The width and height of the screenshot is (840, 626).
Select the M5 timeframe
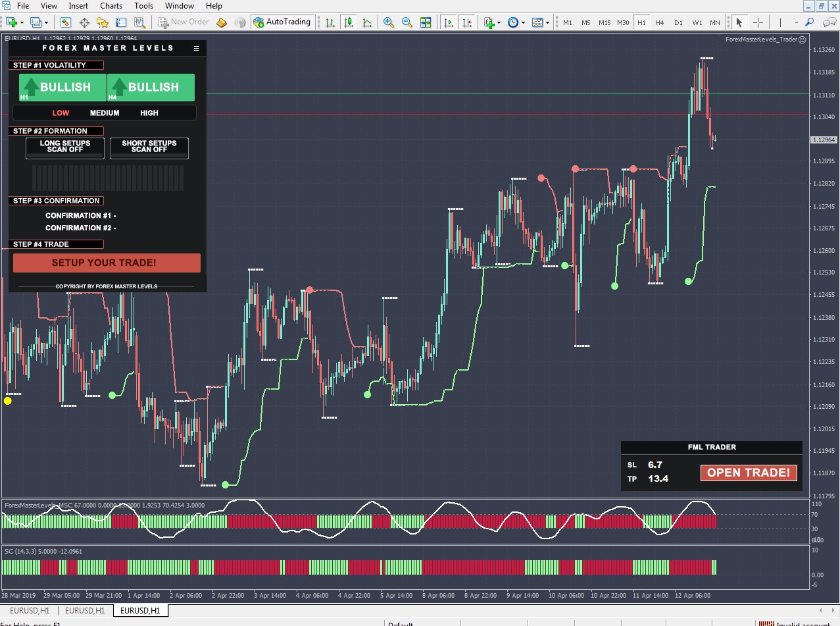point(586,22)
